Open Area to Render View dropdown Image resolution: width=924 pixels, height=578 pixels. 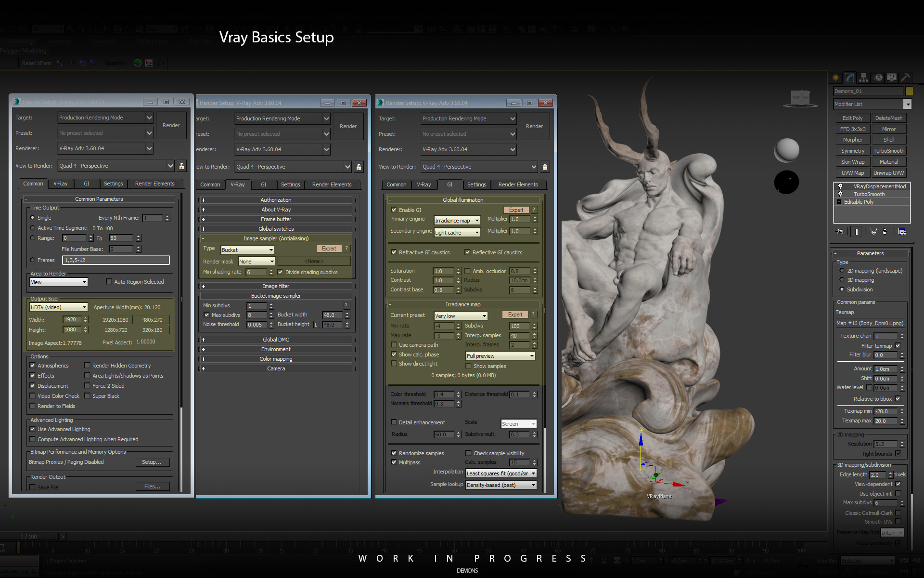click(59, 282)
